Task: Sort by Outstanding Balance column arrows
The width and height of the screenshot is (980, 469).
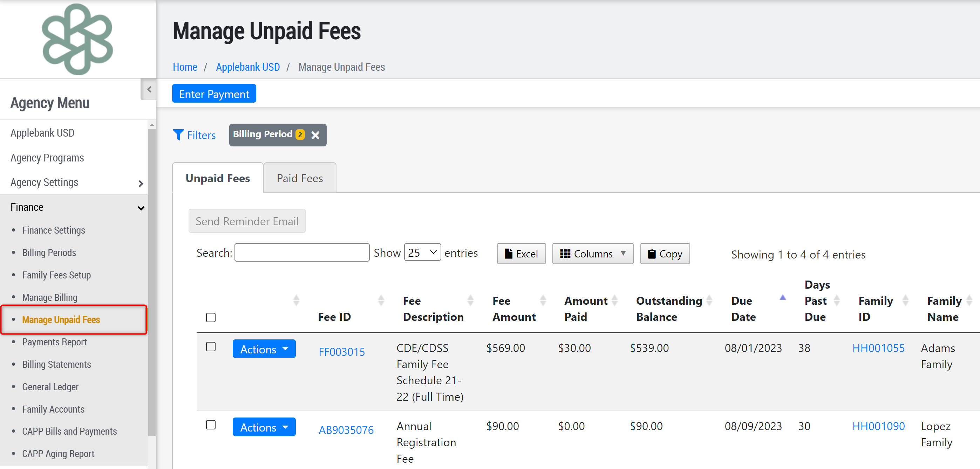Action: [709, 300]
